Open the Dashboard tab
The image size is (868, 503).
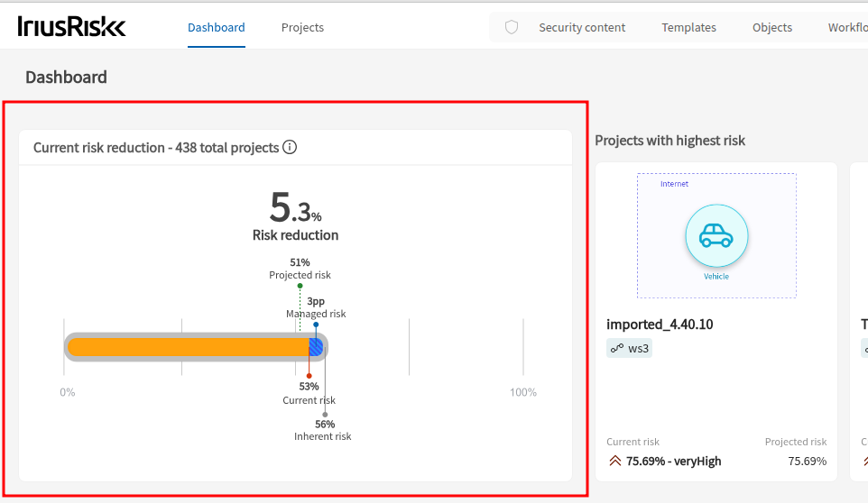click(216, 28)
